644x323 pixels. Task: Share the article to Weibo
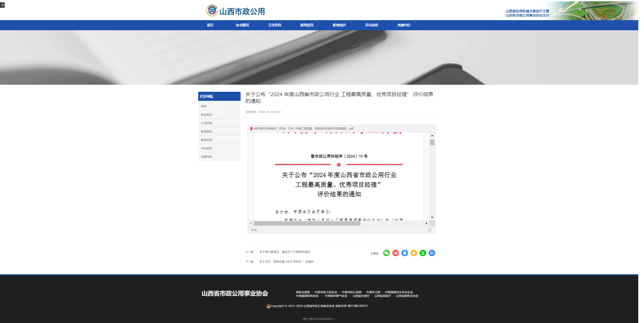396,253
